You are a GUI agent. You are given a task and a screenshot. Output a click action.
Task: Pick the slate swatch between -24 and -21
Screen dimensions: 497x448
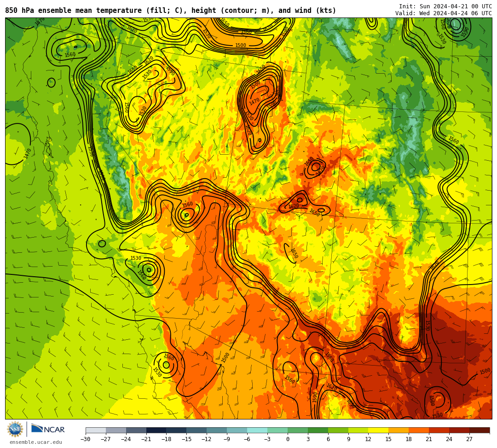click(136, 430)
